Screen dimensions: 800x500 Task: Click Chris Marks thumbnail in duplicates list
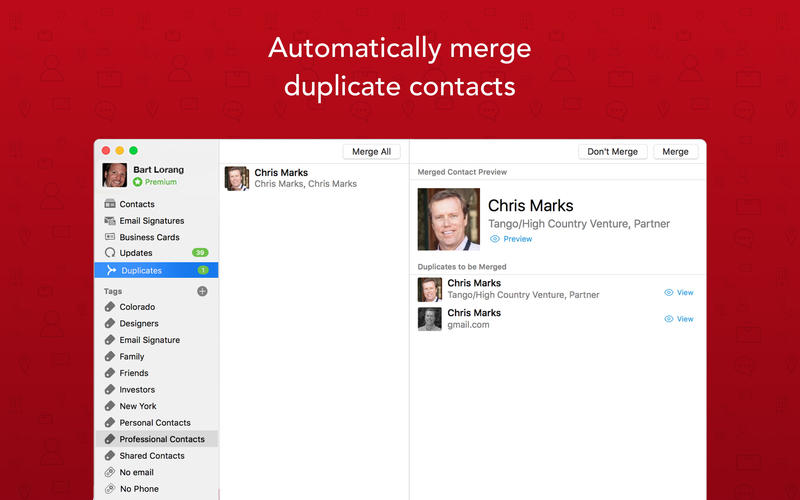(x=237, y=178)
